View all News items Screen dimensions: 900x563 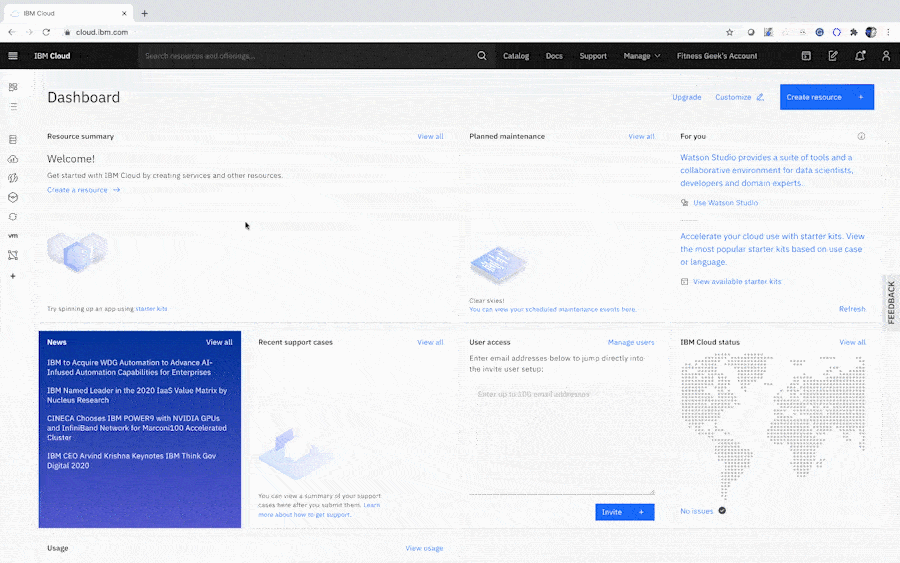[x=219, y=342]
